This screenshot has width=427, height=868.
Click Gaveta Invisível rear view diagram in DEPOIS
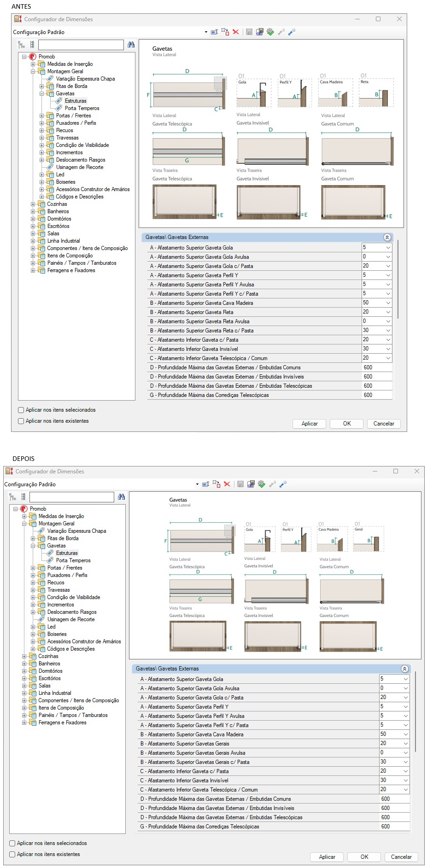click(x=273, y=637)
